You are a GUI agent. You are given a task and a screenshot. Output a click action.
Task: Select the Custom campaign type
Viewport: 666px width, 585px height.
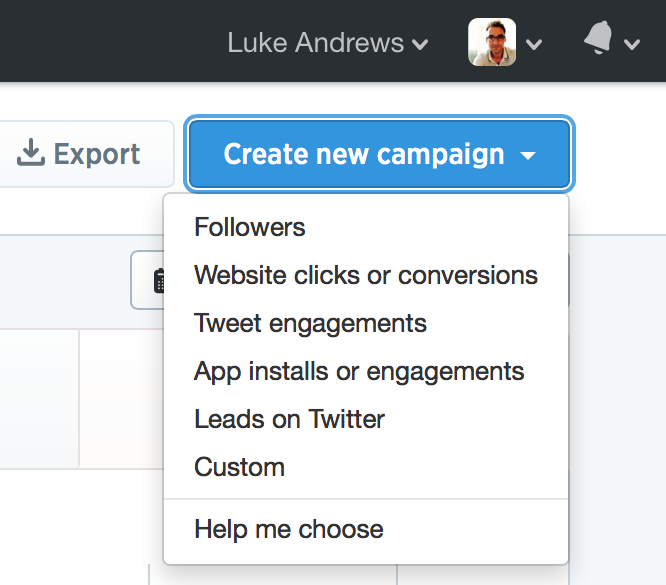[x=239, y=467]
